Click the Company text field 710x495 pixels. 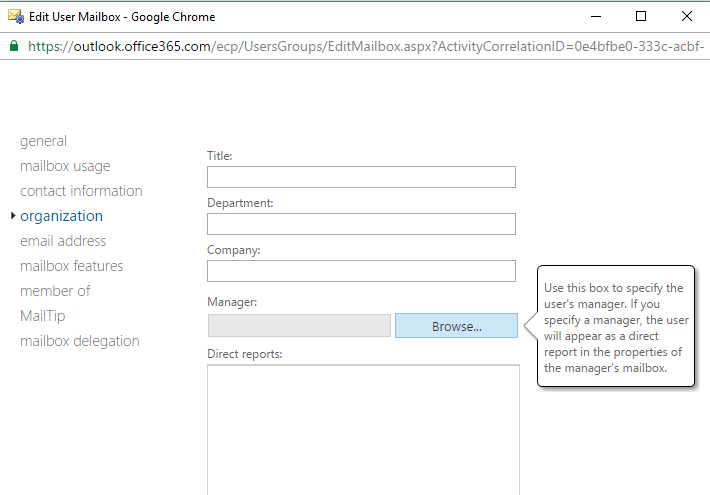(x=361, y=271)
